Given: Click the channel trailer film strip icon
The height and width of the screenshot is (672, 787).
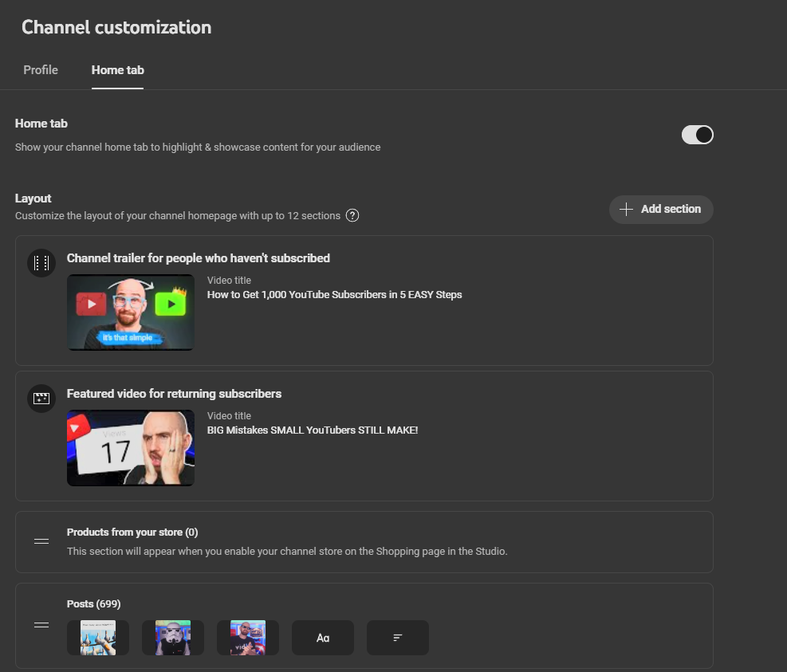Looking at the screenshot, I should tap(41, 262).
